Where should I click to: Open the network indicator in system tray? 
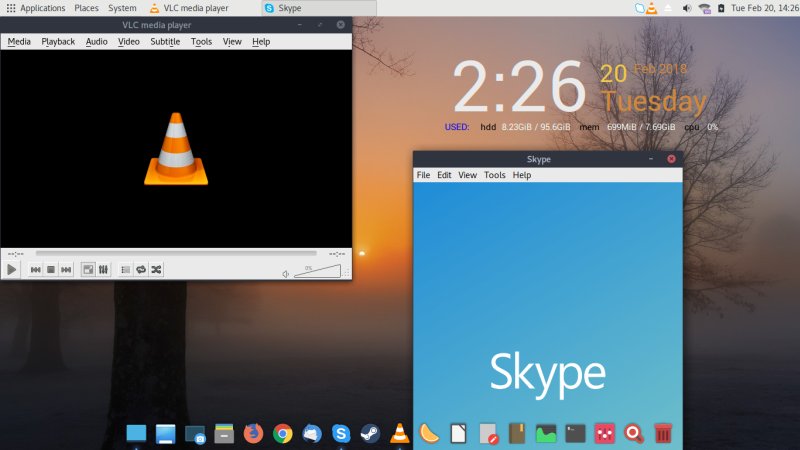point(705,8)
